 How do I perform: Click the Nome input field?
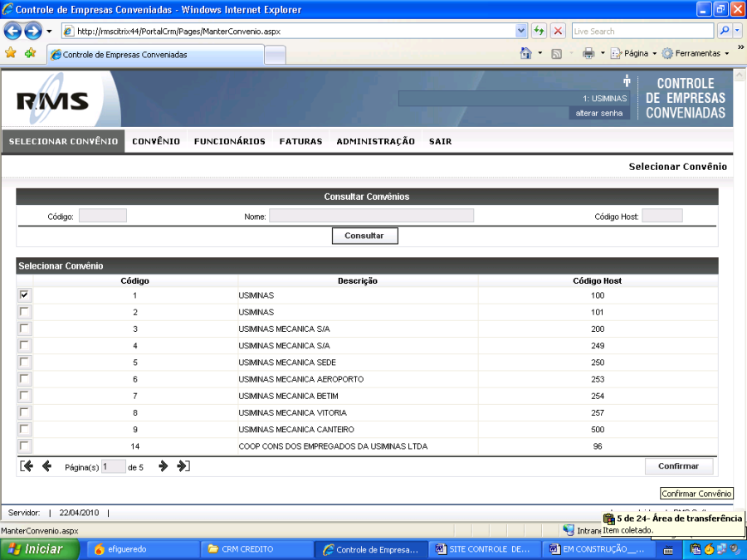pos(371,216)
